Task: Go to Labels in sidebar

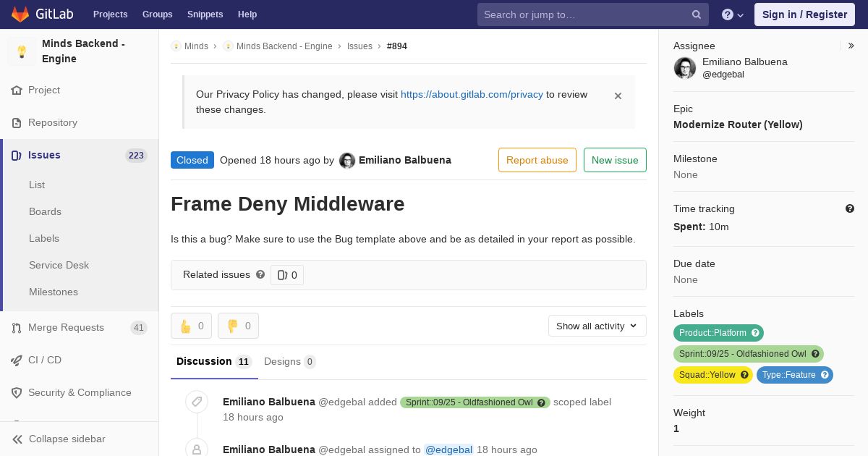Action: coord(44,238)
